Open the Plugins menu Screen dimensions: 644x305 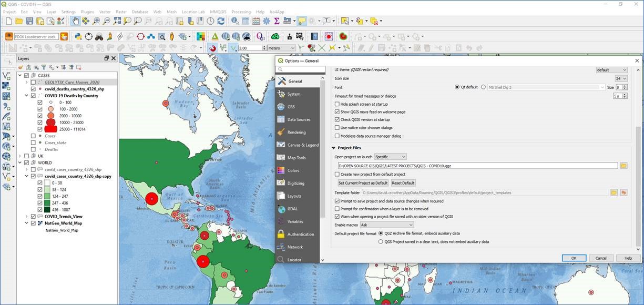coord(87,12)
